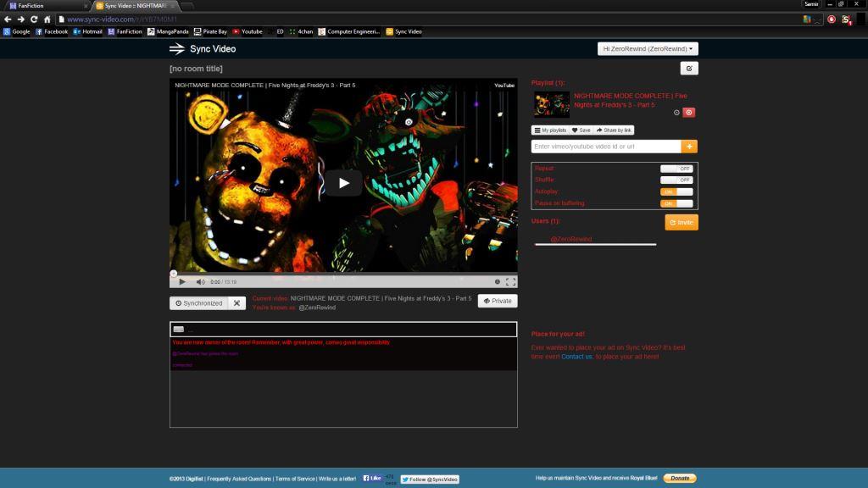Select the Sync Video browser tab
868x488 pixels.
pos(136,6)
